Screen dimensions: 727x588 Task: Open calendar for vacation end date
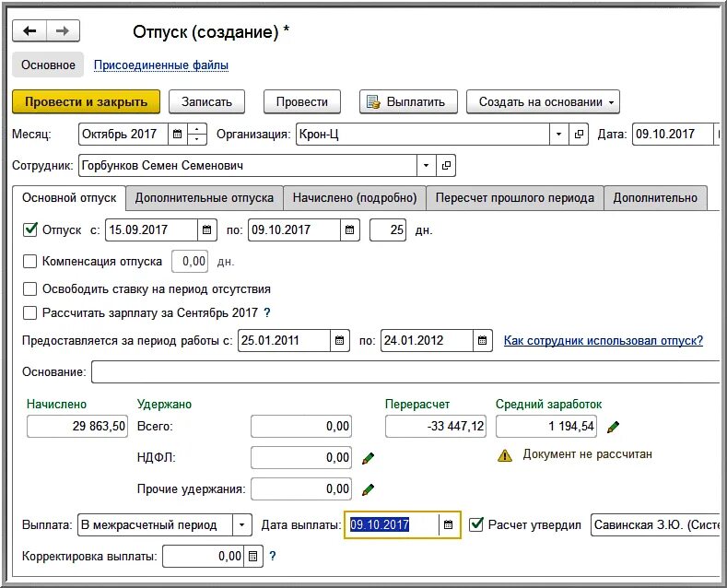pyautogui.click(x=349, y=230)
